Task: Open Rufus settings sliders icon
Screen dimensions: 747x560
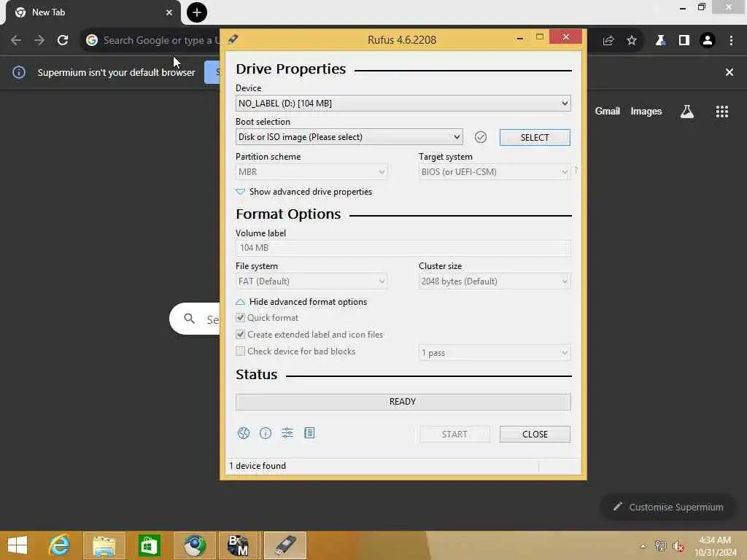Action: point(287,433)
